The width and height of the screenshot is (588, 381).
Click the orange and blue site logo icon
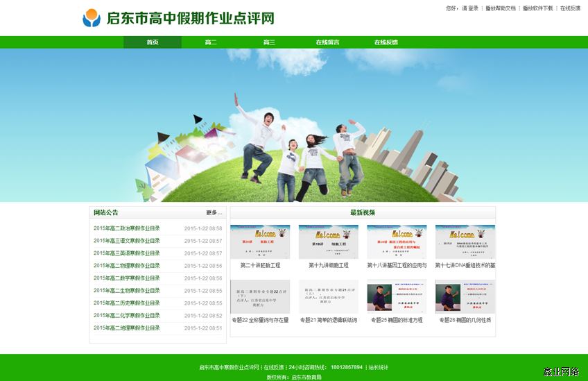point(92,18)
